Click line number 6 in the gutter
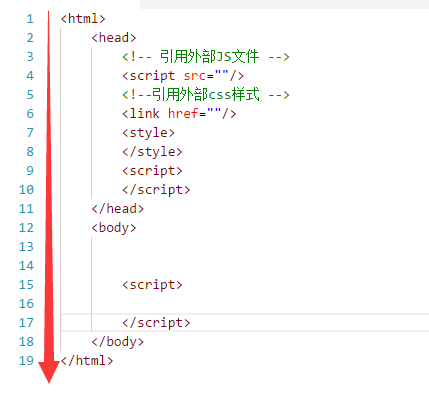 30,114
